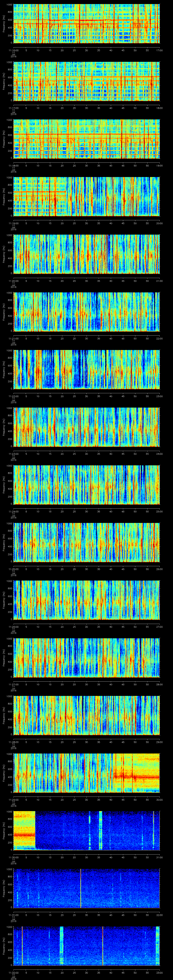The height and width of the screenshot is (980, 173).
Task: Select the spectrogram panel starting at 11:20:00
Action: (x=87, y=254)
